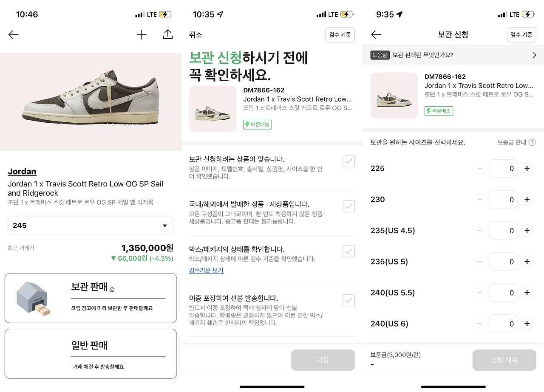Tap the plus icon in the product header
The height and width of the screenshot is (392, 544).
tap(142, 35)
